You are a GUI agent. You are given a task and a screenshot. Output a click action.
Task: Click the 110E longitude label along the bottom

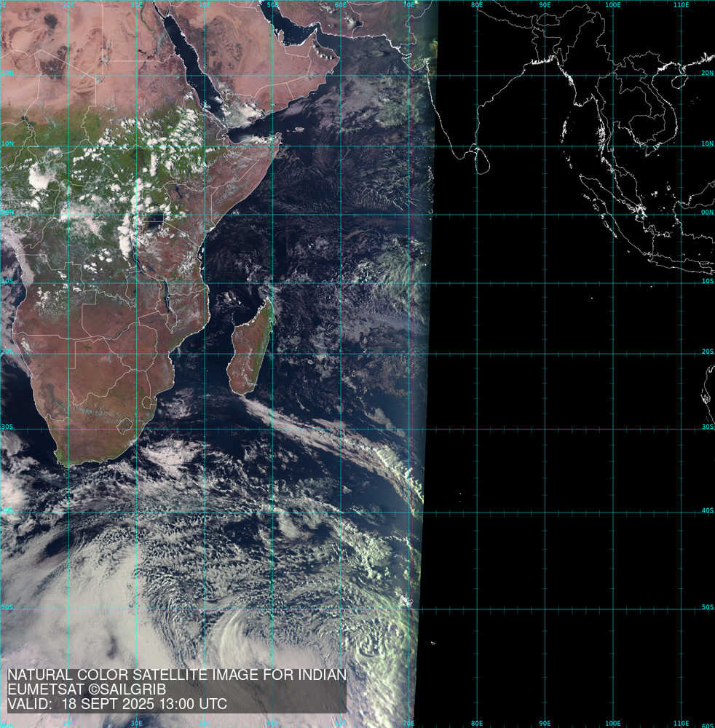(x=682, y=723)
